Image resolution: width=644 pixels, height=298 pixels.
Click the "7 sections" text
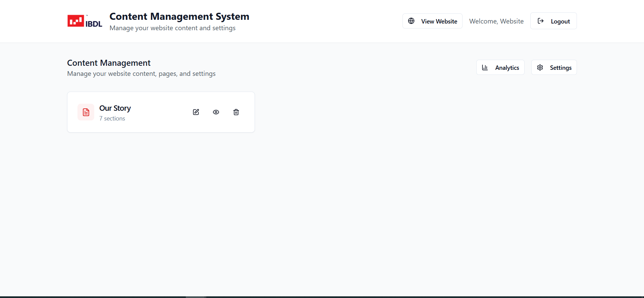112,118
